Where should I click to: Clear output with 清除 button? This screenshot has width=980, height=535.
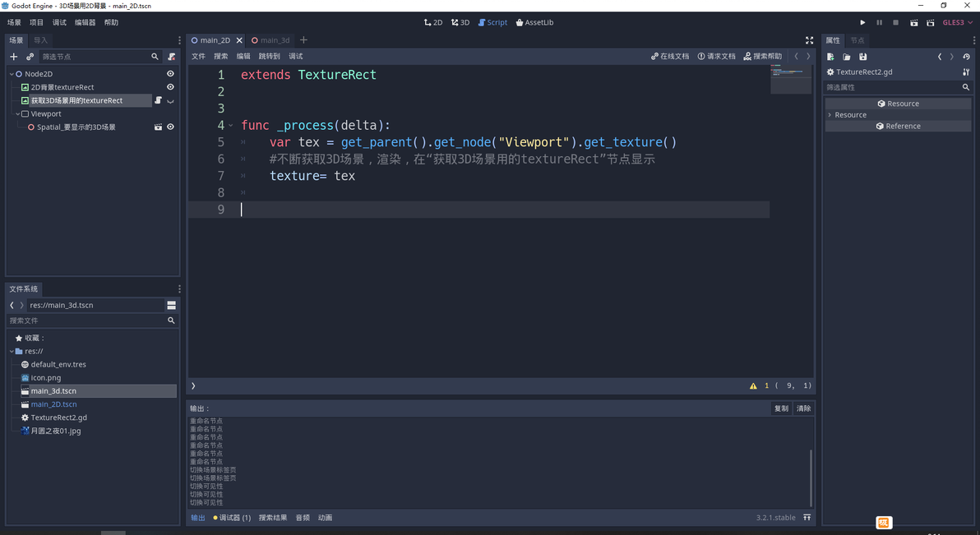[x=804, y=408]
